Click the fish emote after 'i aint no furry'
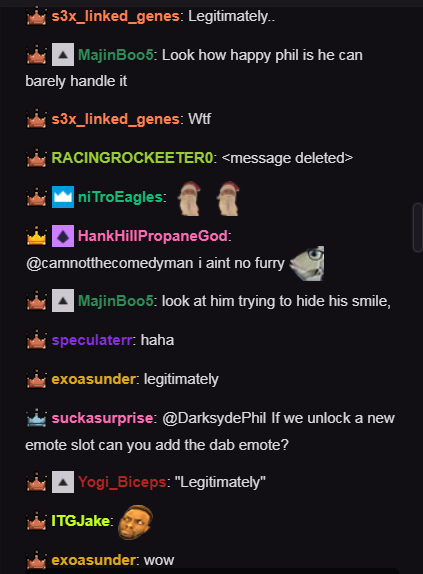 pos(307,264)
